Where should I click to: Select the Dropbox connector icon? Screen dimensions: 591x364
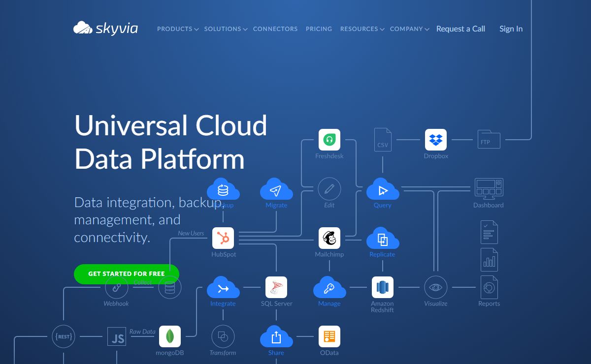tap(435, 140)
